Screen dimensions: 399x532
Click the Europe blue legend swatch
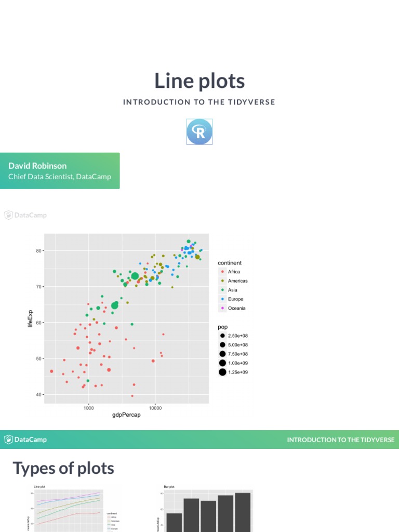(x=222, y=299)
